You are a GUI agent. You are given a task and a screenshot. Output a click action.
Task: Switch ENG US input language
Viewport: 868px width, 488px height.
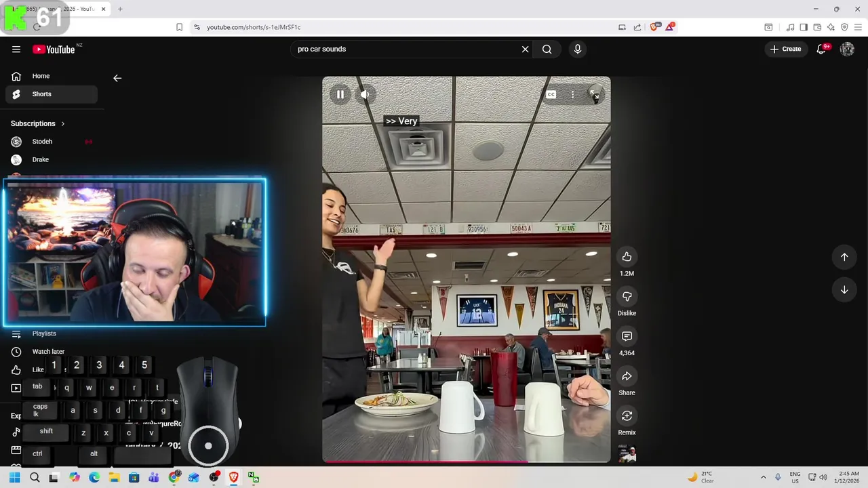point(795,477)
